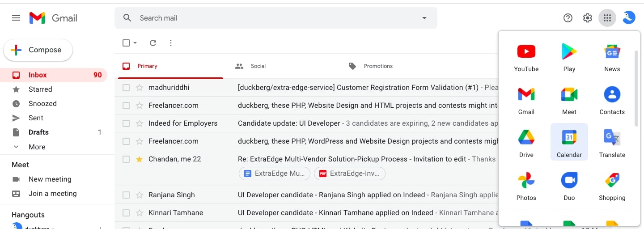The width and height of the screenshot is (644, 229).
Task: Open Google Translate app
Action: (x=612, y=142)
